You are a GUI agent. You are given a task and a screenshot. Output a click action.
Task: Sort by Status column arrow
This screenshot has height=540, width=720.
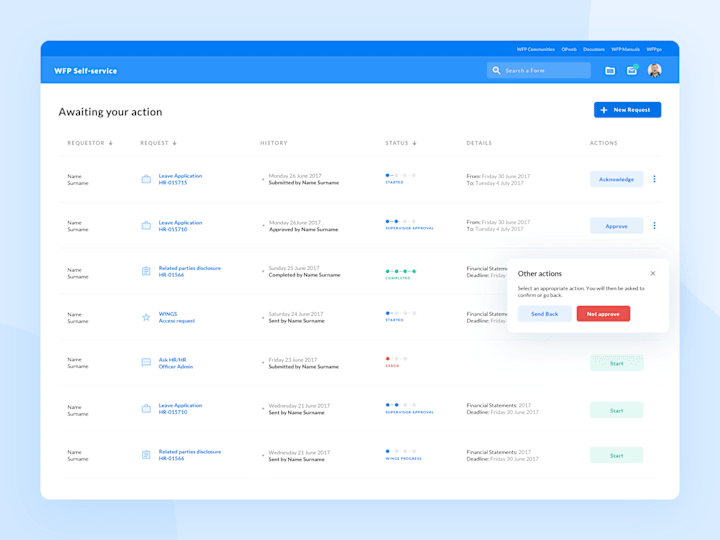pos(414,143)
